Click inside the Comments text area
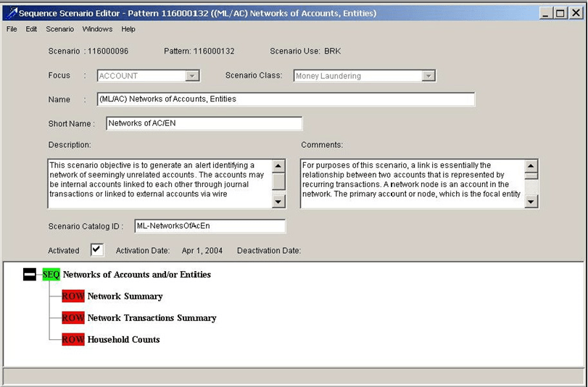588x387 pixels. point(412,183)
